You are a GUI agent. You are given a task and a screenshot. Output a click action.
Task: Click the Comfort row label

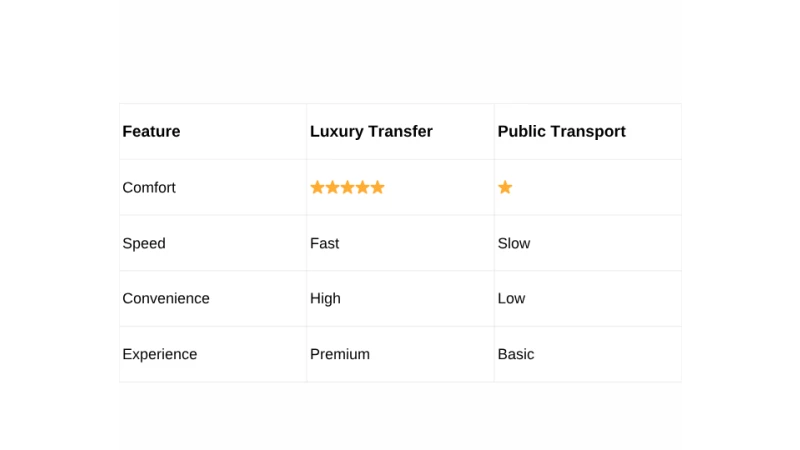(149, 187)
